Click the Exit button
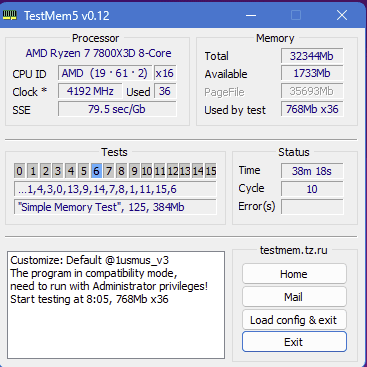The width and height of the screenshot is (367, 367). coord(294,342)
